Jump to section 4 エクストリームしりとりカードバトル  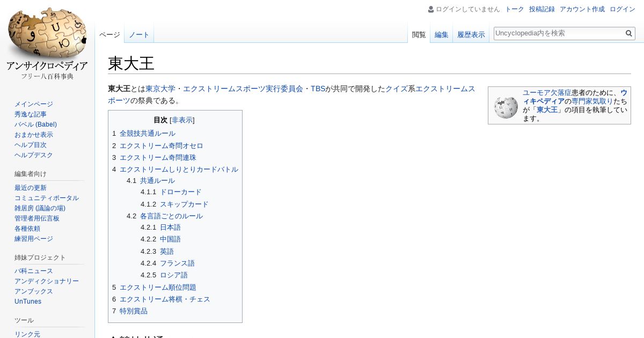click(x=179, y=170)
